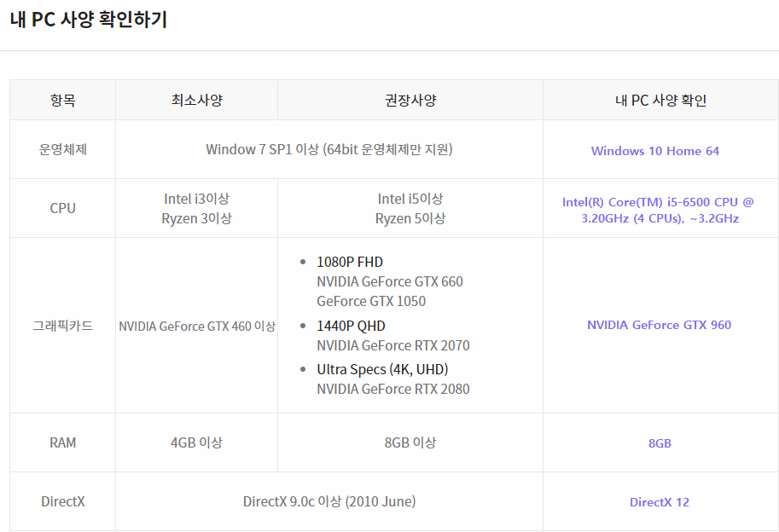Click the 내 PC 사양 확인 column header

[660, 101]
